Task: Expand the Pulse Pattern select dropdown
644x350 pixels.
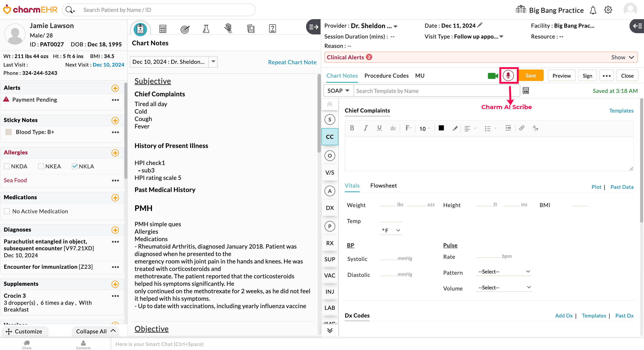Action: pos(503,272)
